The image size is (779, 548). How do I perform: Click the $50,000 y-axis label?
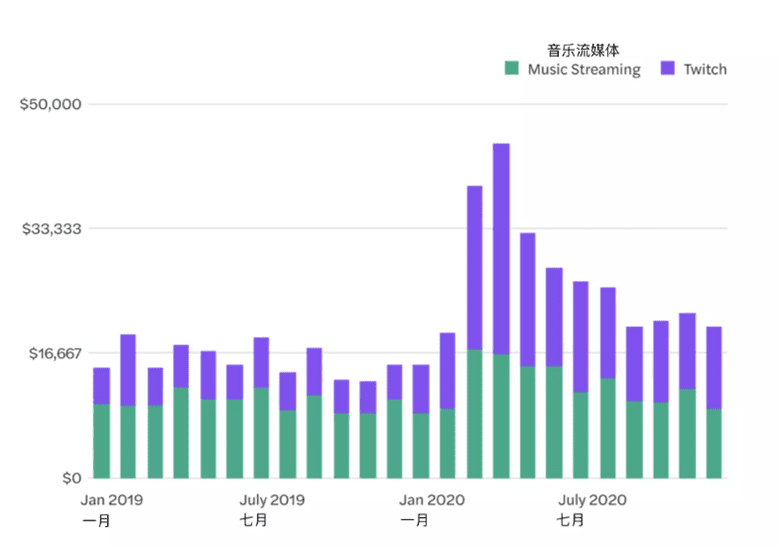point(50,104)
